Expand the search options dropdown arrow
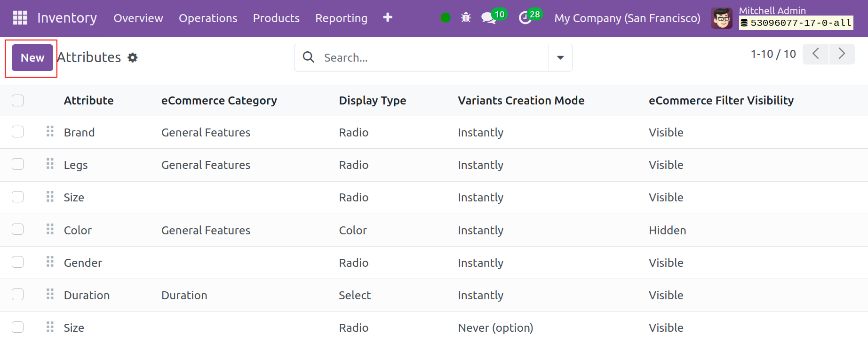The image size is (868, 344). [x=560, y=57]
